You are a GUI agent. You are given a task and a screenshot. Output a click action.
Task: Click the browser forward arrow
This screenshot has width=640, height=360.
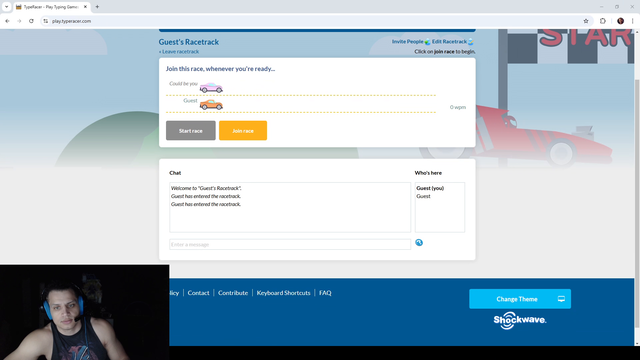click(x=19, y=21)
